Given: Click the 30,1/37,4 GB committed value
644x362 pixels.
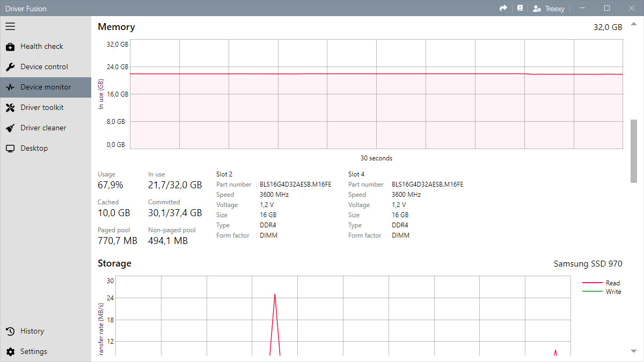Looking at the screenshot, I should point(175,213).
